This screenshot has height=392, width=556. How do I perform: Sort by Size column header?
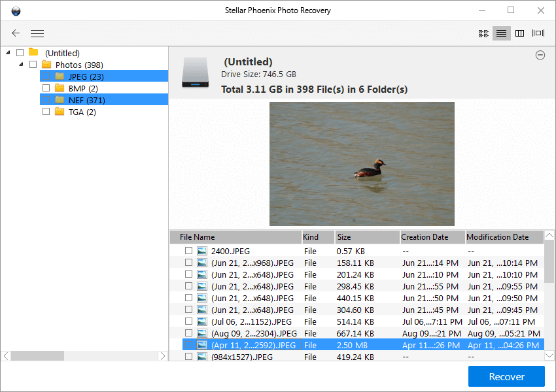tap(368, 237)
